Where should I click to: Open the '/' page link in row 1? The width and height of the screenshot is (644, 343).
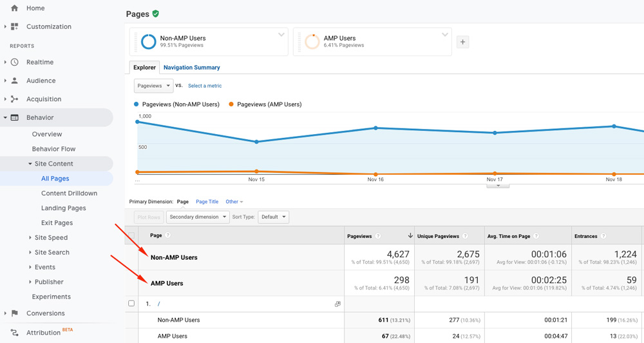click(x=158, y=304)
